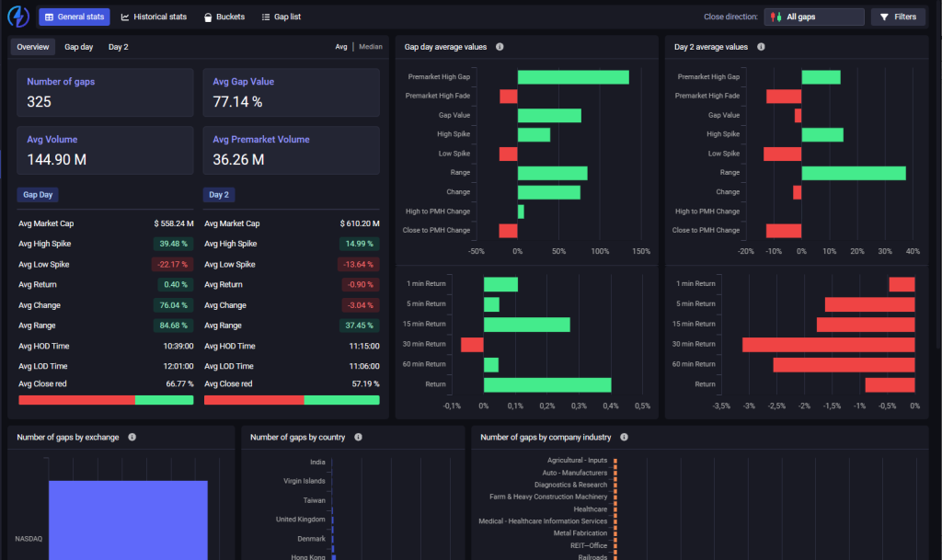Click Day 2 market cap $ 610.20 M
The image size is (942, 560).
point(360,223)
